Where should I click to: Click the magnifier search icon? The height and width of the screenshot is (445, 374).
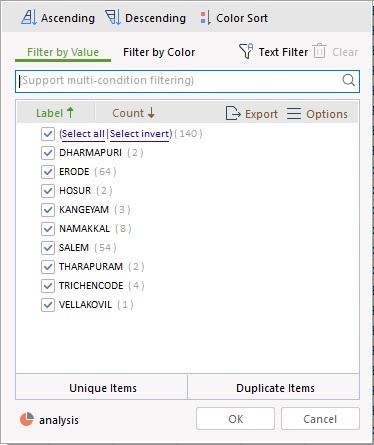348,80
